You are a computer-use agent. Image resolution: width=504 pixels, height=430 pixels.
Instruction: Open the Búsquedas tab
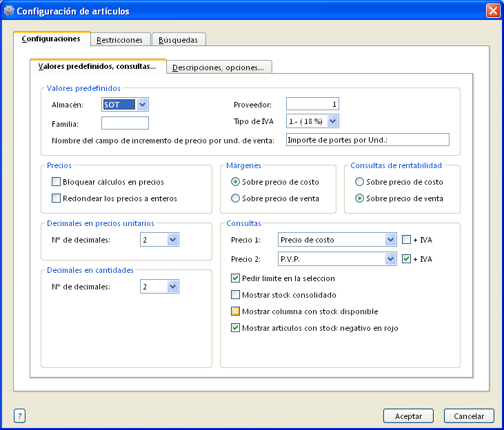click(178, 40)
